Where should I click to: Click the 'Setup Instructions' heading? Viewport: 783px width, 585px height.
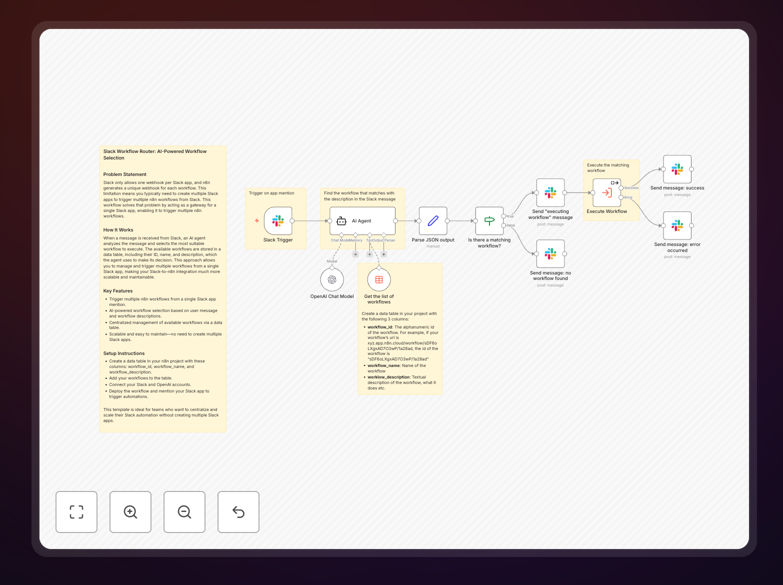coord(124,353)
